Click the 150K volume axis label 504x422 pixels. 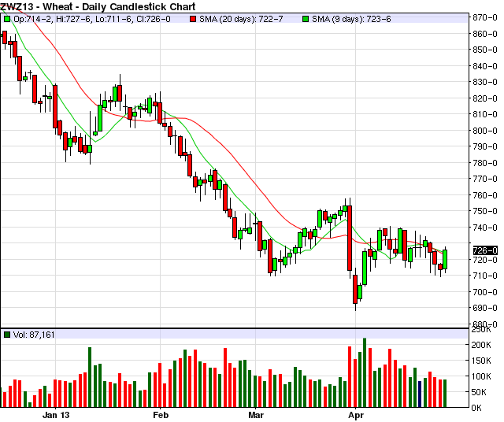[x=481, y=361]
